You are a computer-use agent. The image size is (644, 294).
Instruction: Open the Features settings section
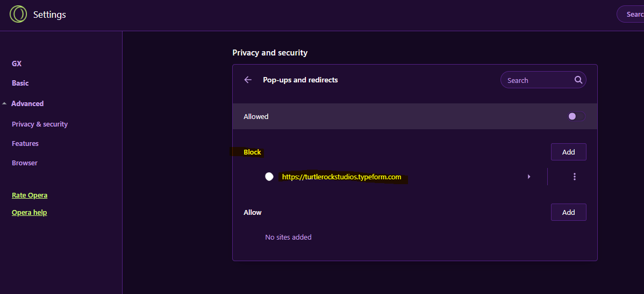point(25,143)
